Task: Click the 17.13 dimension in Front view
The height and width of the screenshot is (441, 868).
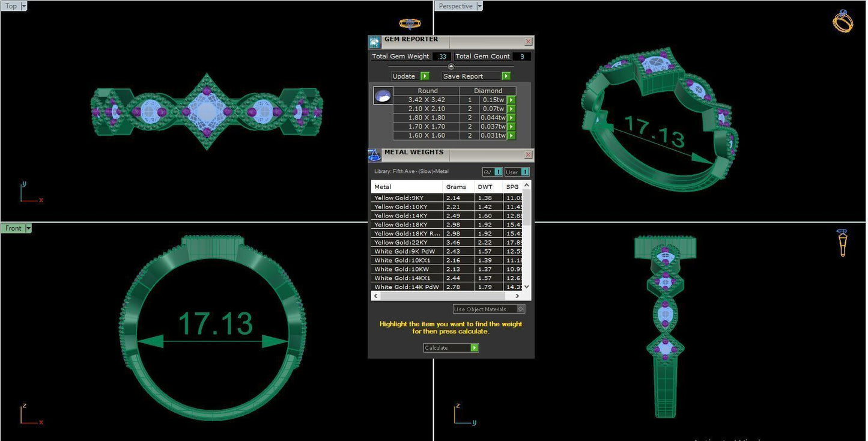Action: coord(216,323)
